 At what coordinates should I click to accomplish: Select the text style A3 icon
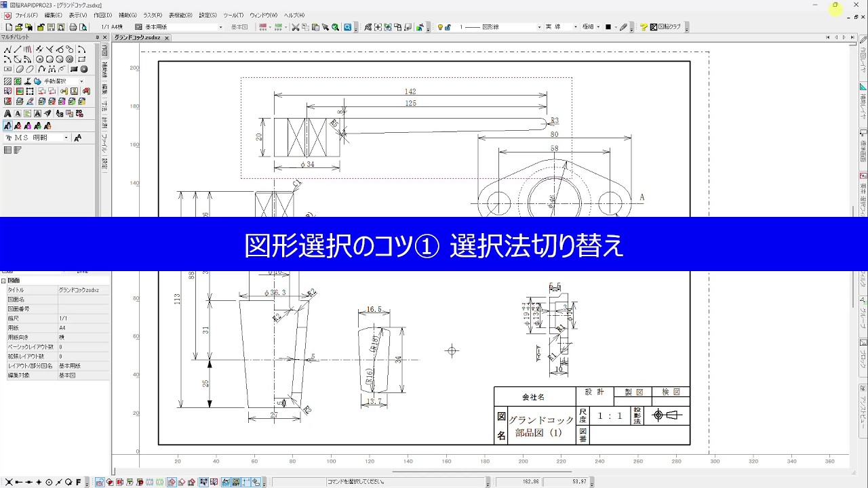(x=28, y=126)
